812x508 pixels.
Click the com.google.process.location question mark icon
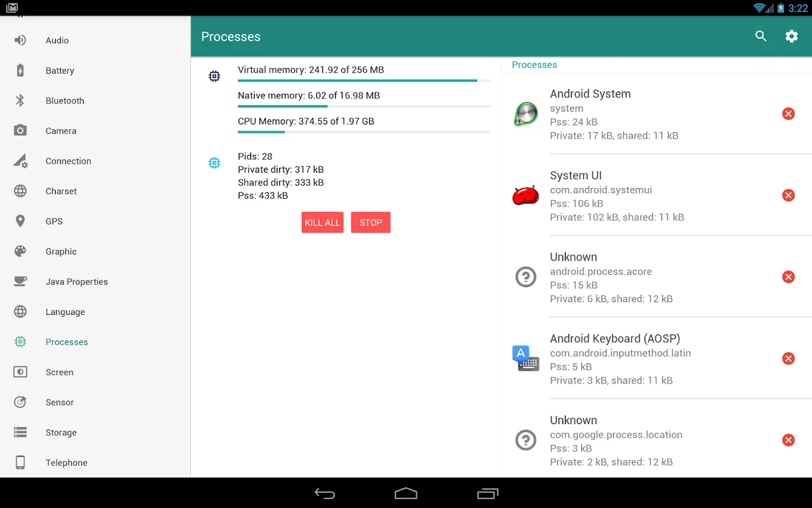525,440
